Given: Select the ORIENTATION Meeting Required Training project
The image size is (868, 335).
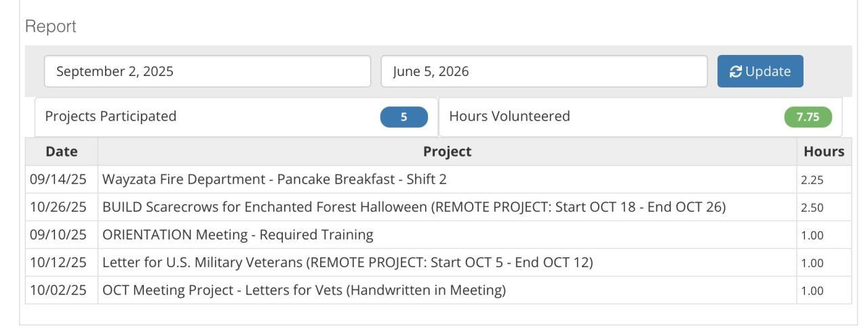Looking at the screenshot, I should click(x=237, y=235).
